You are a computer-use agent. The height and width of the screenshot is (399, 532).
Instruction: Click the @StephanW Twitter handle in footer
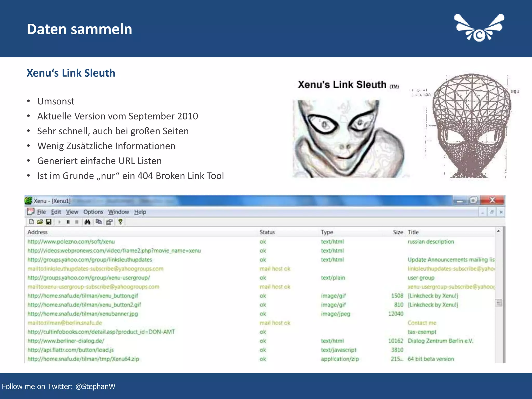[x=95, y=386]
